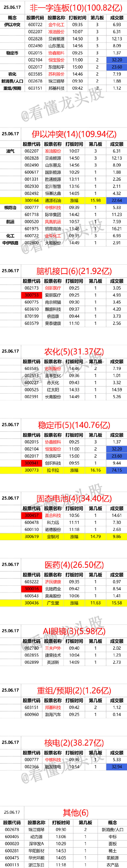Select stock name 赢合科技
Screen dimensions: 127x868
[x=53, y=516]
